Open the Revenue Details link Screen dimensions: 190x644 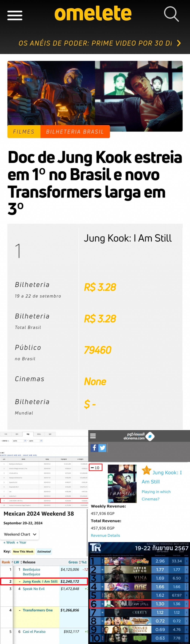(x=105, y=535)
